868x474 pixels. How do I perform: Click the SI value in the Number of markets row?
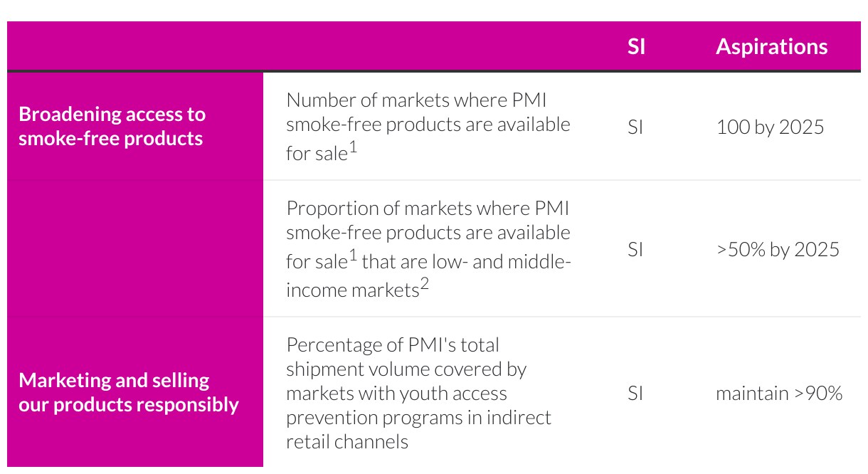click(635, 127)
